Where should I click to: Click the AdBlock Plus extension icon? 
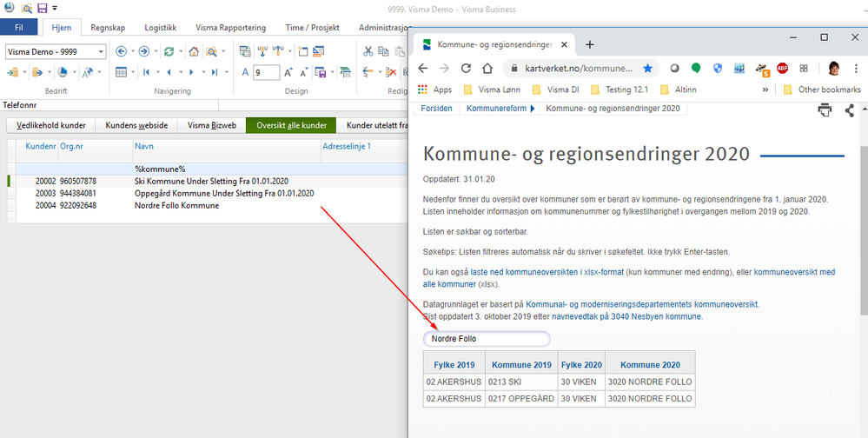click(x=782, y=68)
